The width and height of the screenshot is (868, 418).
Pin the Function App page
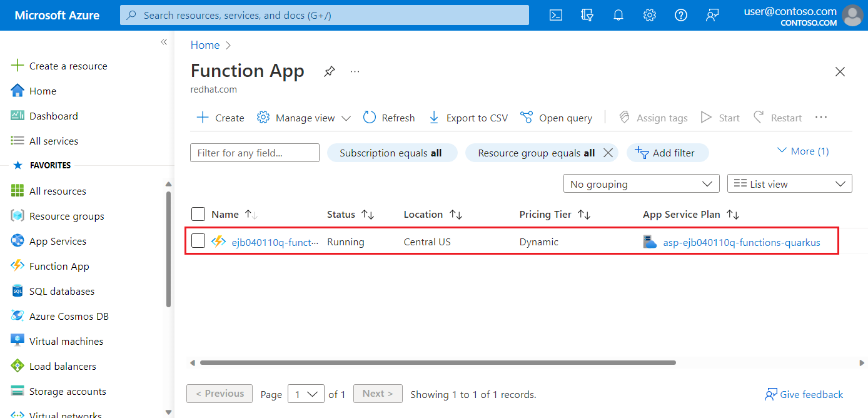pos(329,71)
